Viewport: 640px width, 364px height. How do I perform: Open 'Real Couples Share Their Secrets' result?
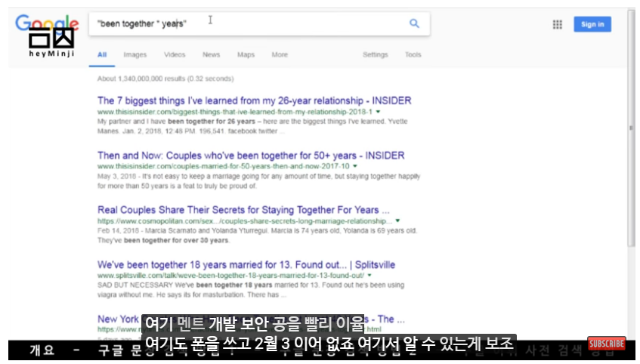(243, 210)
